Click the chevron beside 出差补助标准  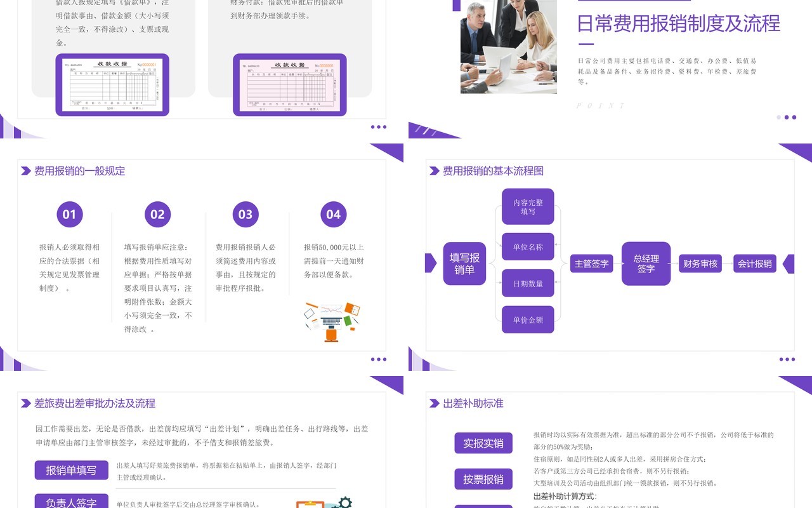pyautogui.click(x=434, y=403)
